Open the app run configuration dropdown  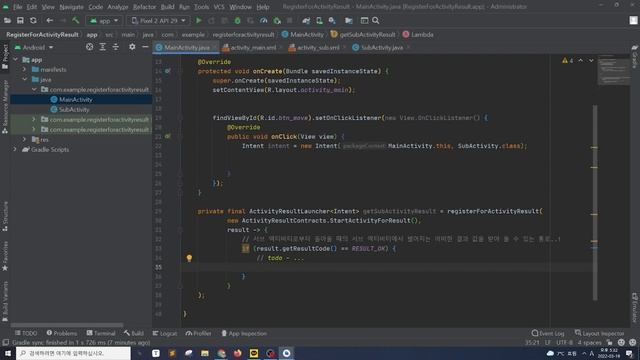point(104,20)
